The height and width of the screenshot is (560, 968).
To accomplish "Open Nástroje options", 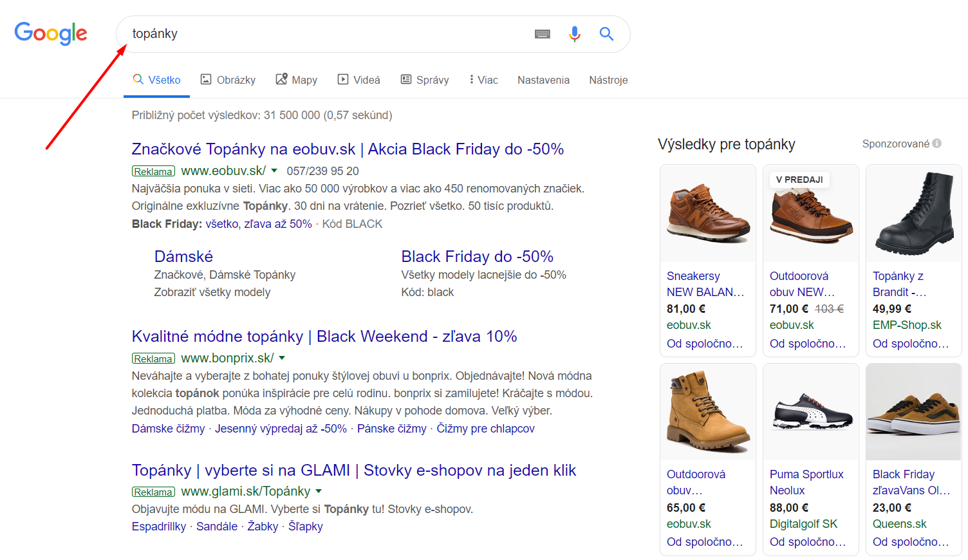I will [x=608, y=80].
